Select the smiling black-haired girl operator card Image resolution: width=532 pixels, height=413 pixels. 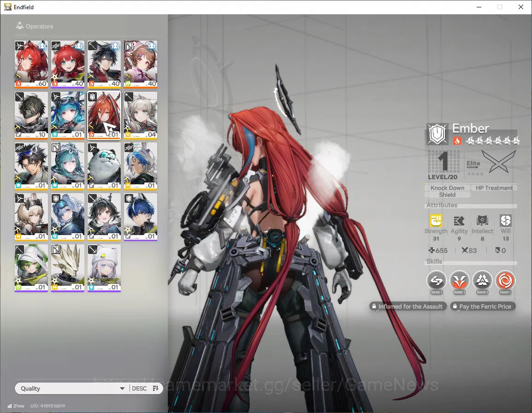(x=104, y=217)
